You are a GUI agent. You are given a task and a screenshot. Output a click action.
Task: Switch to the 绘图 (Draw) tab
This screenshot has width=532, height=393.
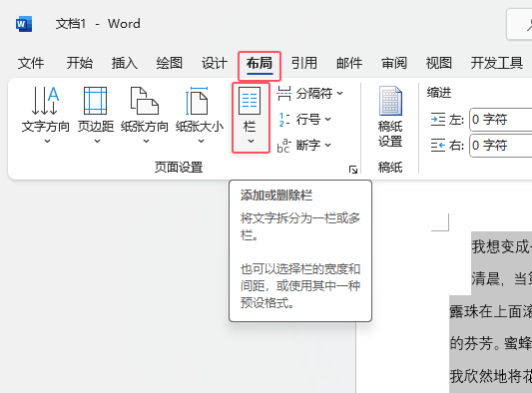tap(170, 63)
